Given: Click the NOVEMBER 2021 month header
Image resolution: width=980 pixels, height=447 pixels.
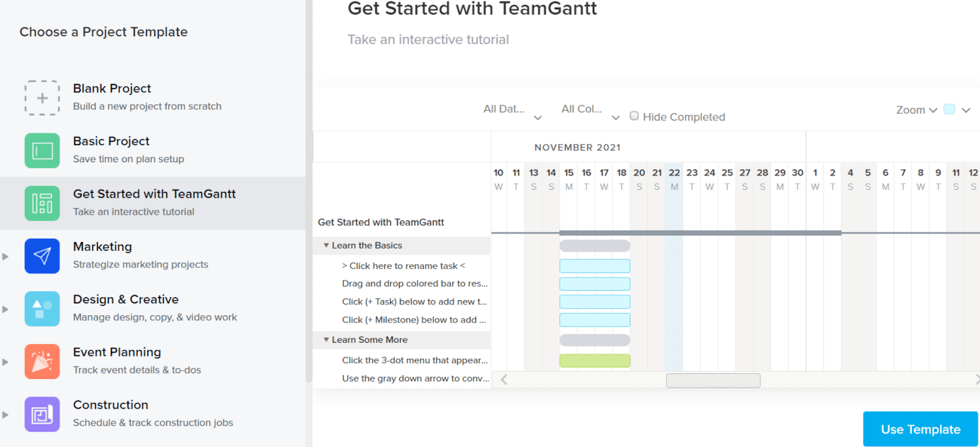Looking at the screenshot, I should (577, 148).
